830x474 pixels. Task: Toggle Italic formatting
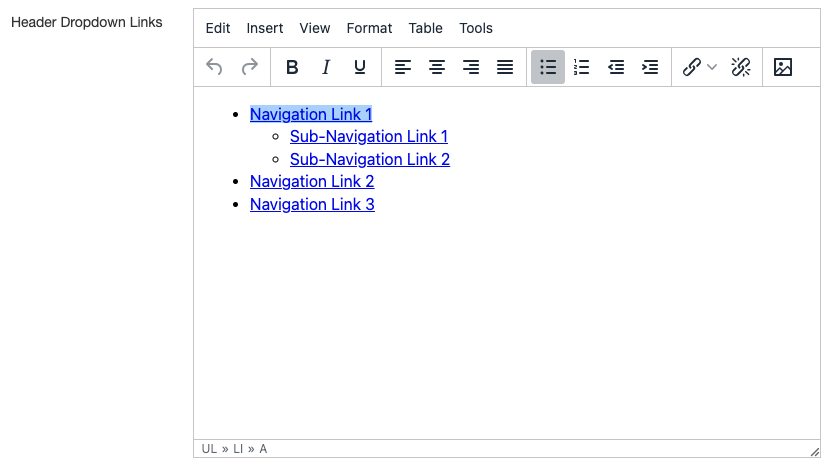tap(326, 67)
